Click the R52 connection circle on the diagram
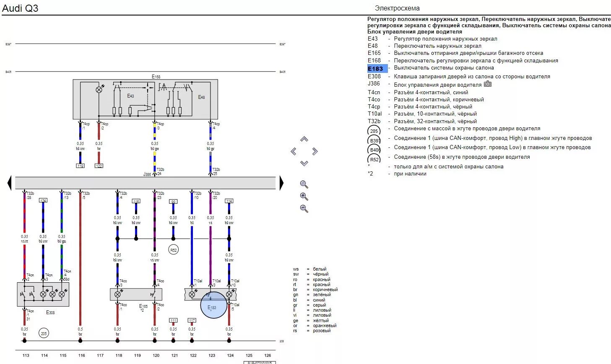 (x=173, y=250)
